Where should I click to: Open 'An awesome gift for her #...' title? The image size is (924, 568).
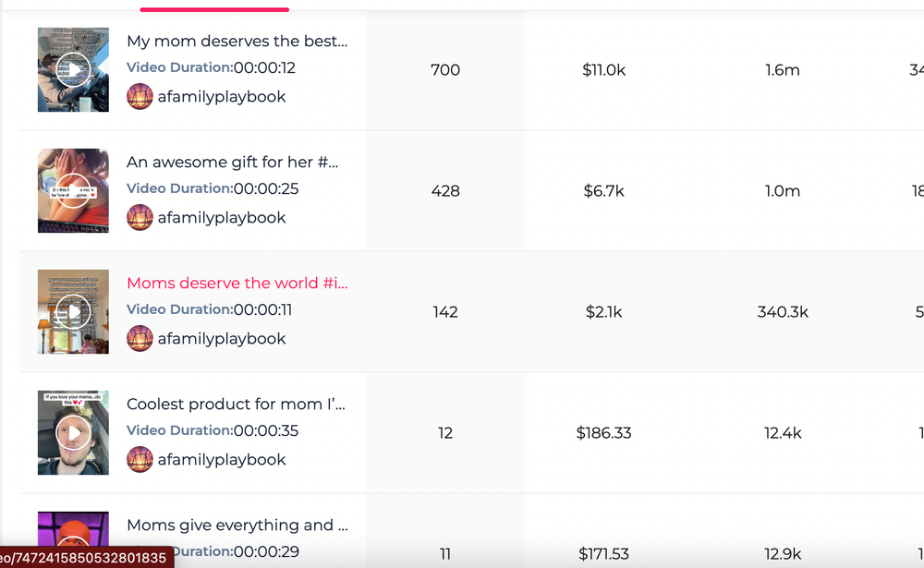click(232, 162)
